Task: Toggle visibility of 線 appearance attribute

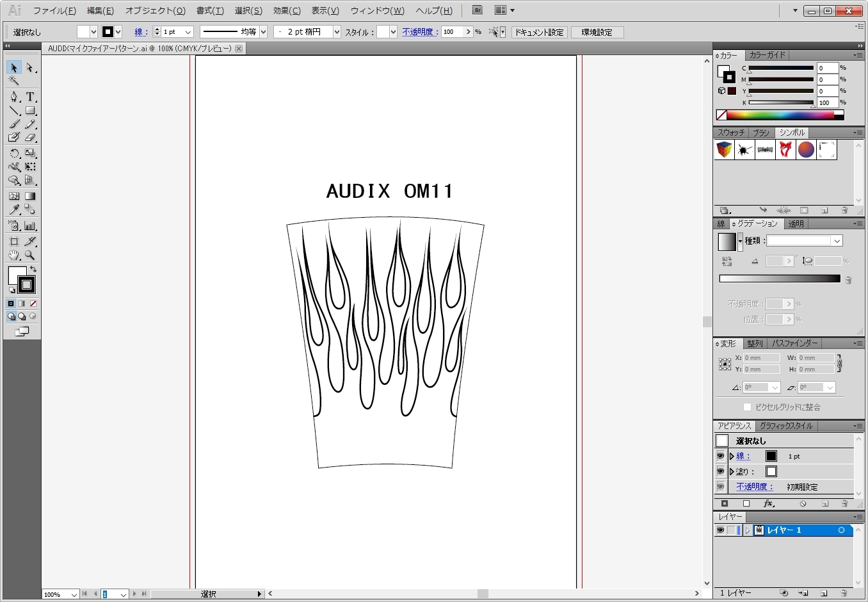Action: (720, 456)
